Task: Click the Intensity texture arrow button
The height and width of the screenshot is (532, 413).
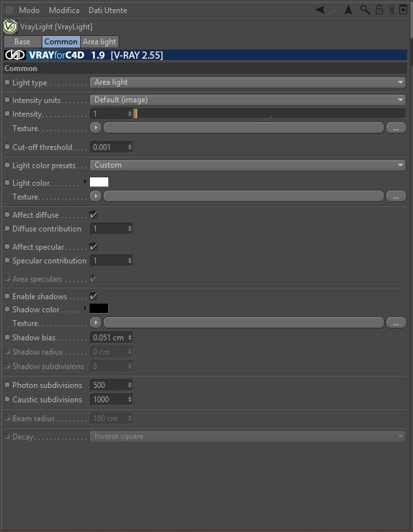Action: tap(96, 128)
